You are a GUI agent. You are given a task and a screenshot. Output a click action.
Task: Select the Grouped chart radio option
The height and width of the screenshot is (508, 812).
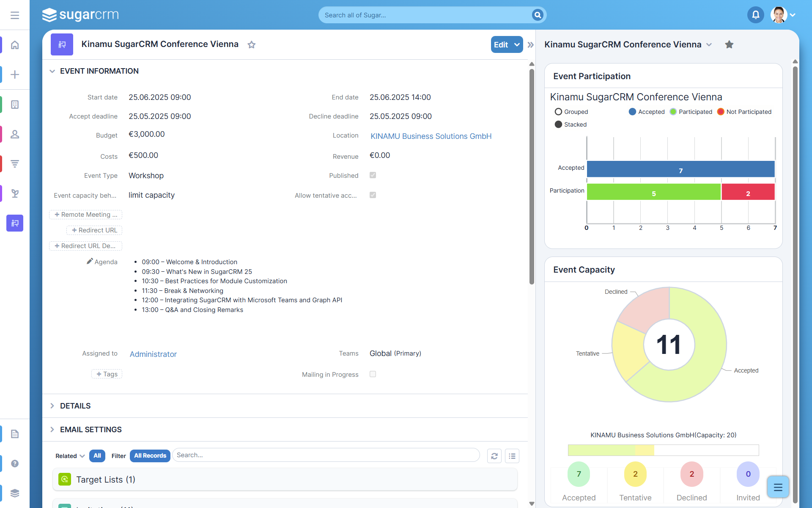point(558,112)
